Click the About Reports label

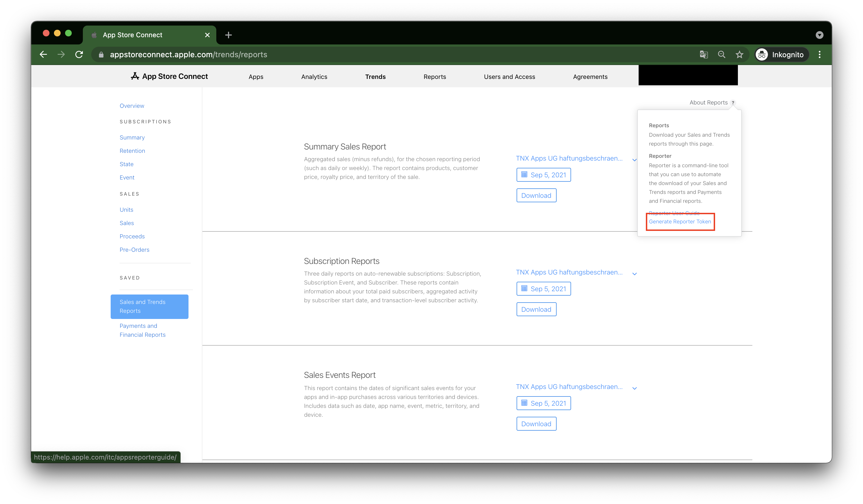coord(708,102)
